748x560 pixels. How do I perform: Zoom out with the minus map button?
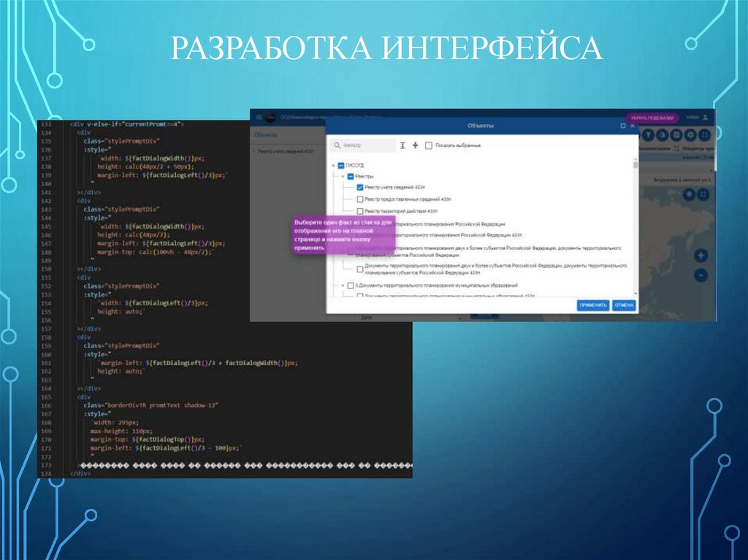701,275
